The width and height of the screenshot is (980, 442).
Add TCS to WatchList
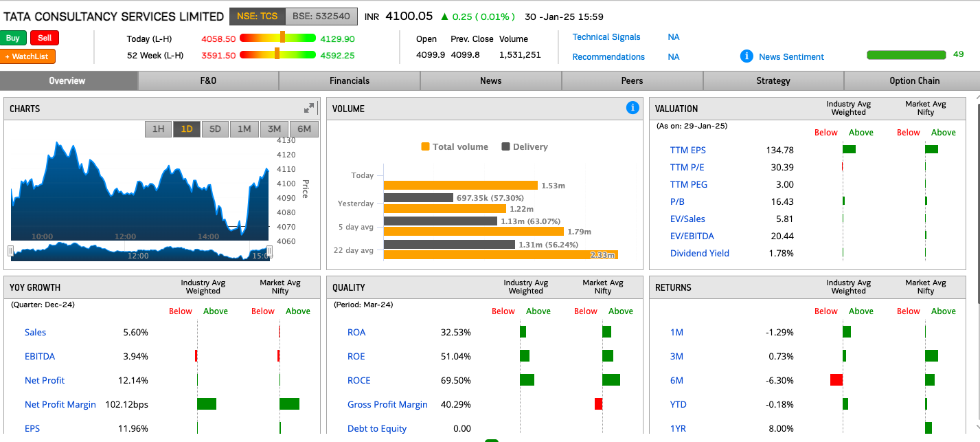pyautogui.click(x=28, y=56)
